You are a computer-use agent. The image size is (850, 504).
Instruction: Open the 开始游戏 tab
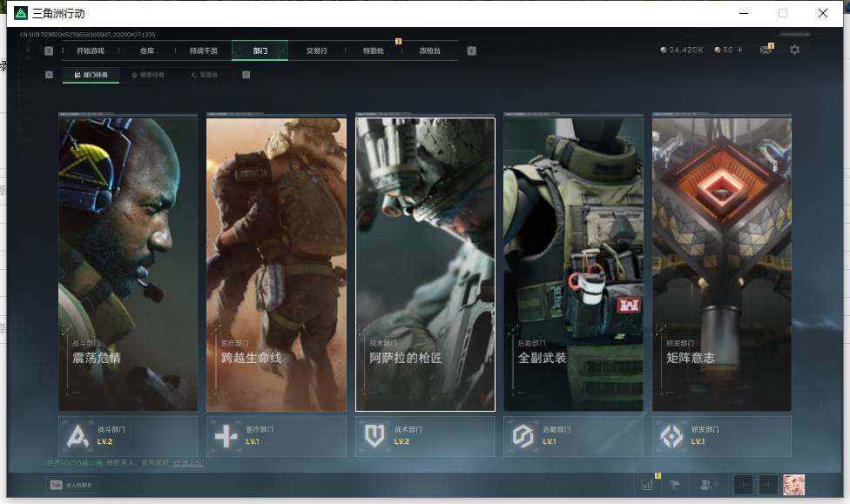pos(90,51)
